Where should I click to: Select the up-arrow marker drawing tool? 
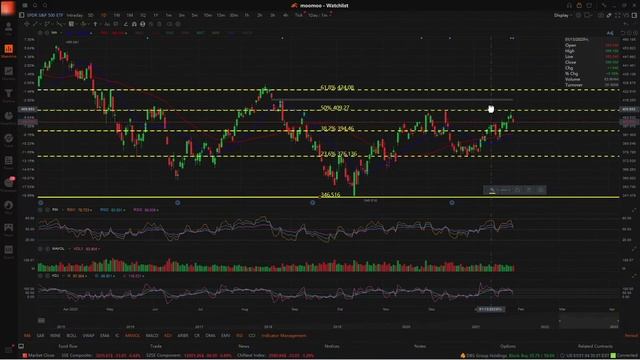[95, 24]
